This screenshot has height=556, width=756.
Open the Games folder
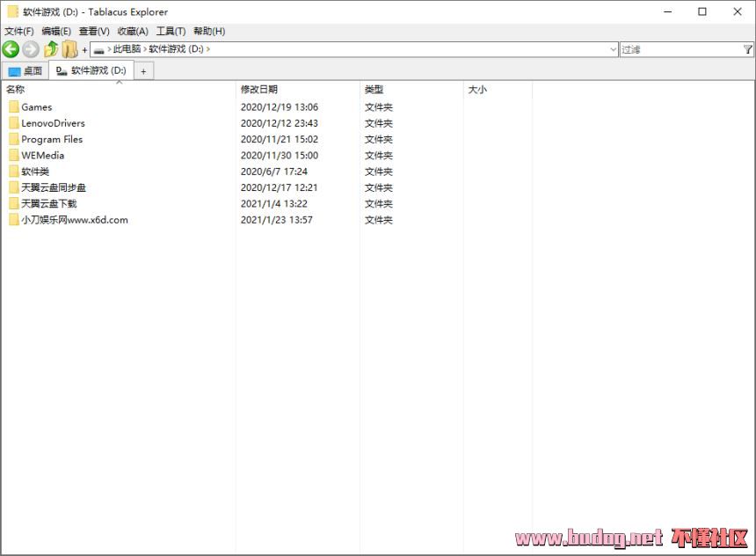click(x=37, y=106)
